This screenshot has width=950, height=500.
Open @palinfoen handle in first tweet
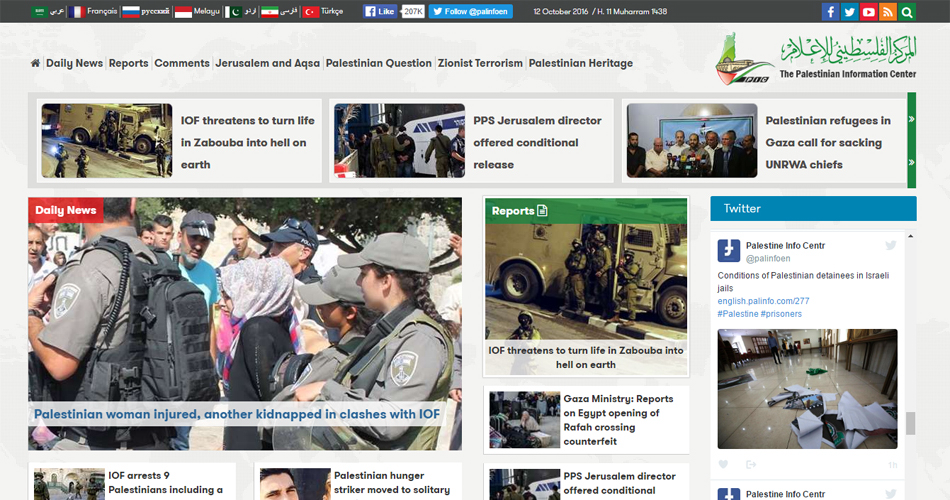click(768, 258)
